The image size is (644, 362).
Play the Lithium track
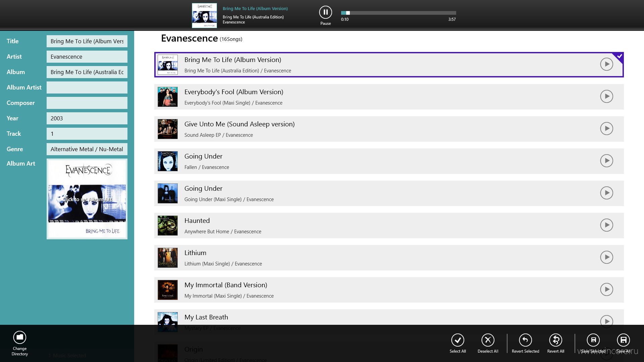coord(606,257)
